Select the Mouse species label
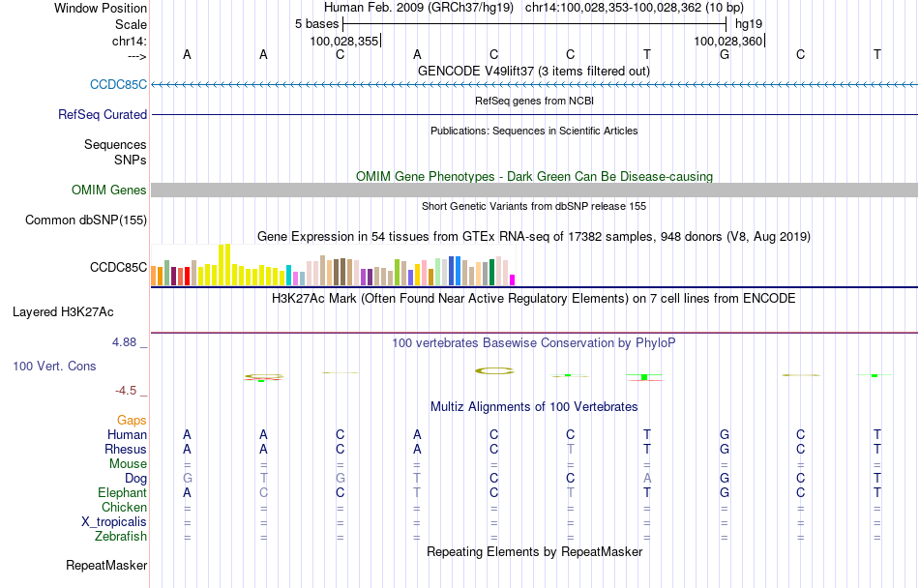The width and height of the screenshot is (919, 588). 128,464
